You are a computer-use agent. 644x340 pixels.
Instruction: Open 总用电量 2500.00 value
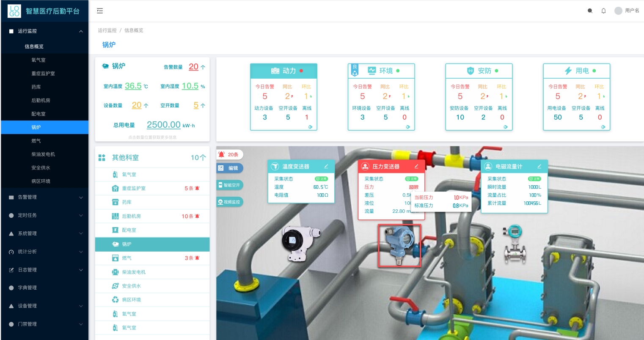pyautogui.click(x=163, y=125)
